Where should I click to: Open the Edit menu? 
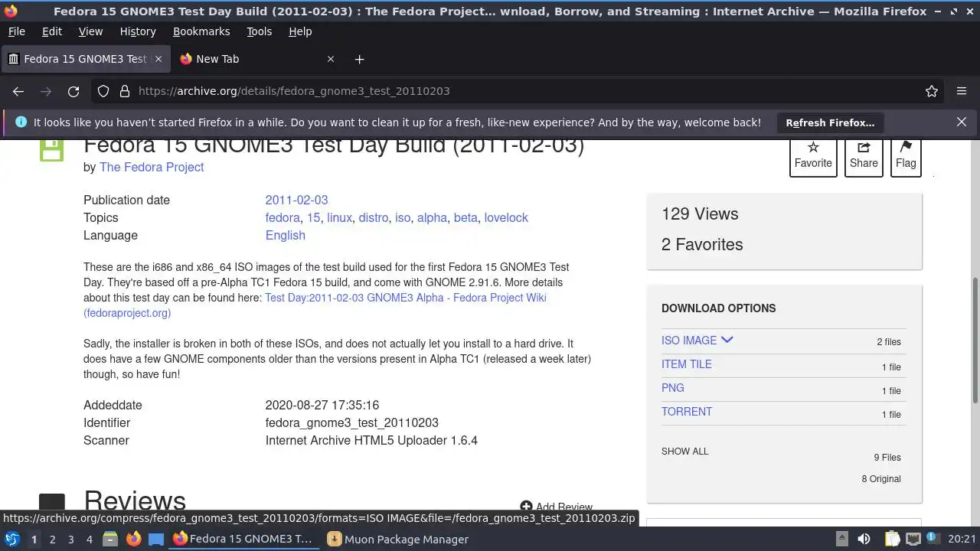[52, 31]
